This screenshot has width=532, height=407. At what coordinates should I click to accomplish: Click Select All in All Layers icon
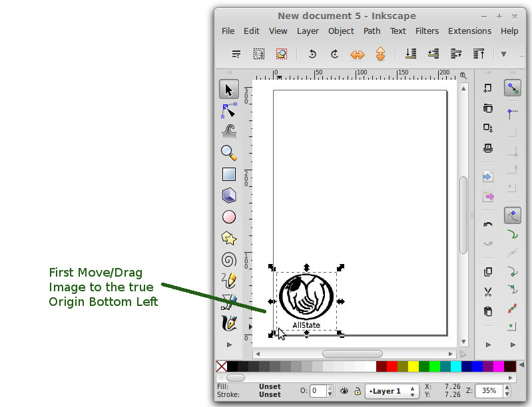[259, 54]
